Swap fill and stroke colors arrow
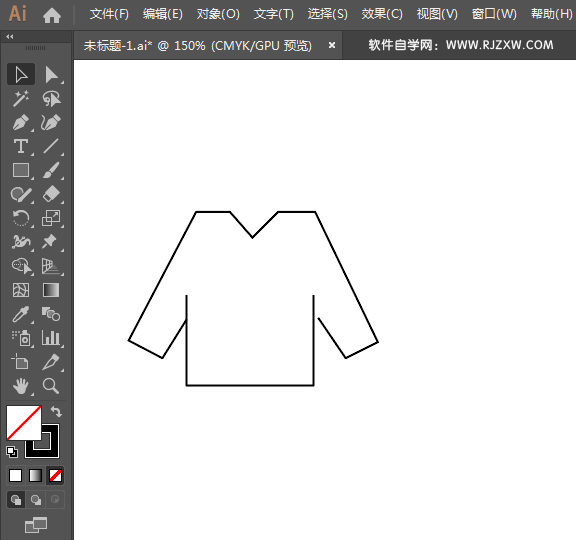This screenshot has width=576, height=540. point(56,411)
